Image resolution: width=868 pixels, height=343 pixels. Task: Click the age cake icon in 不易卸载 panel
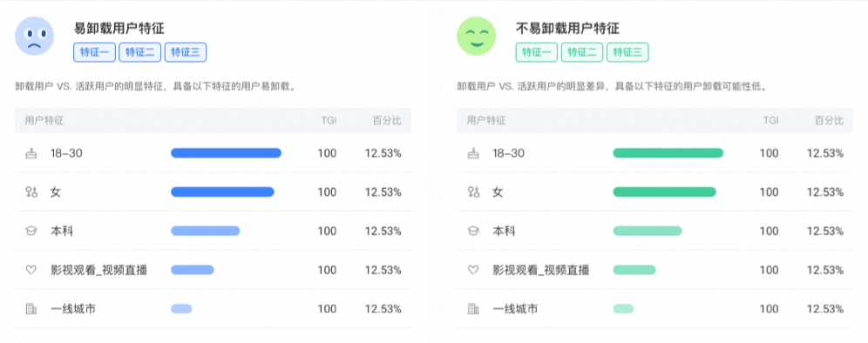(472, 153)
